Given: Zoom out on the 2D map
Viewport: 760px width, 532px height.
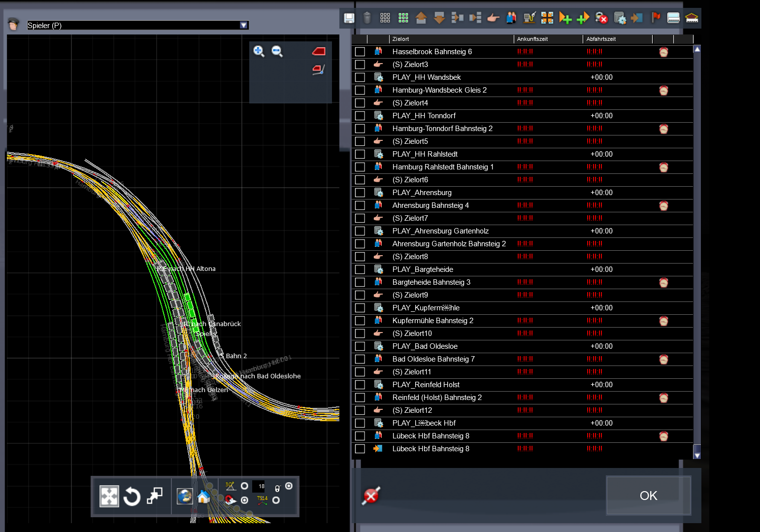Looking at the screenshot, I should (x=277, y=51).
